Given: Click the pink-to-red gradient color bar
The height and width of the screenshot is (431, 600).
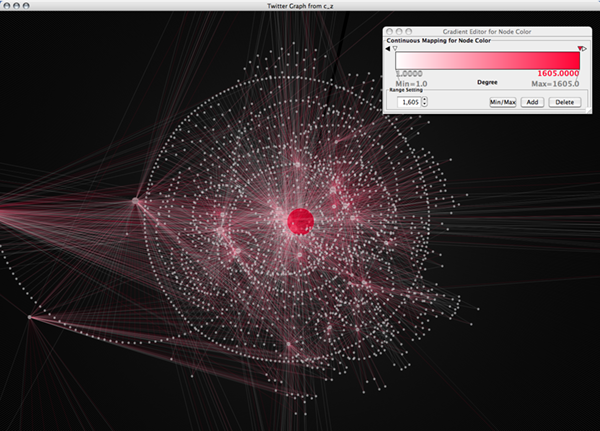Looking at the screenshot, I should click(x=488, y=60).
